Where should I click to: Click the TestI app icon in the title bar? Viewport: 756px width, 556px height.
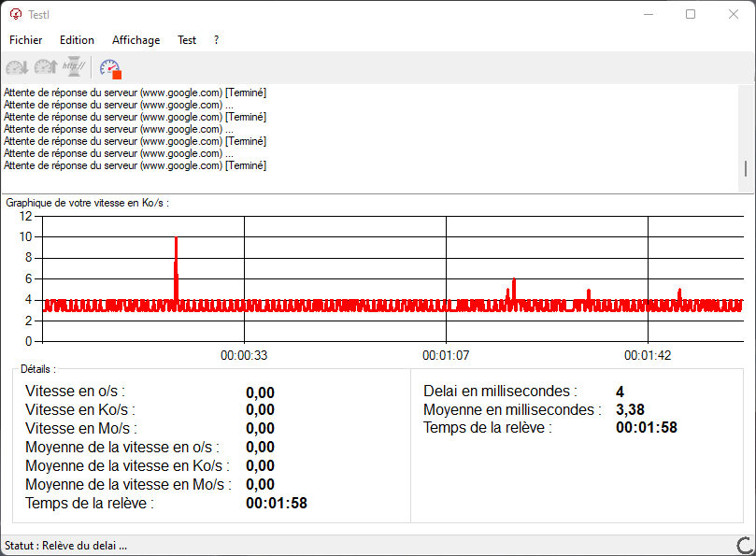pyautogui.click(x=15, y=14)
